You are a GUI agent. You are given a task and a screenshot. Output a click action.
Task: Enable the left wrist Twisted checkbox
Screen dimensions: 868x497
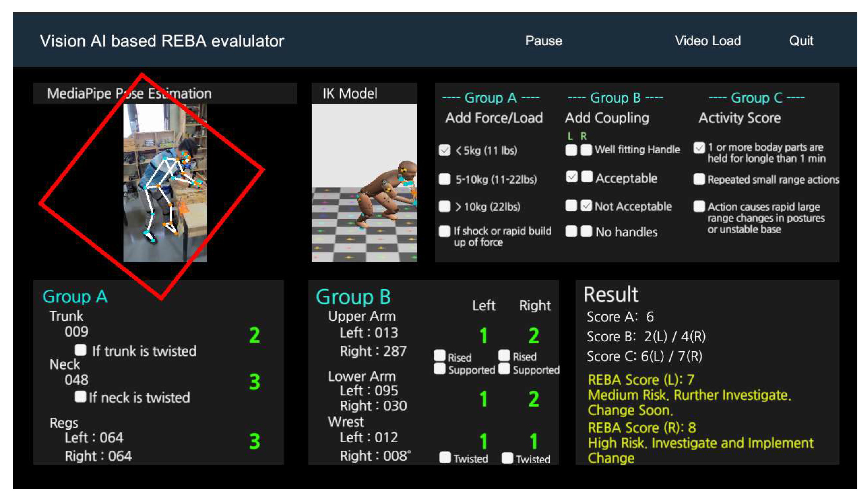(445, 457)
